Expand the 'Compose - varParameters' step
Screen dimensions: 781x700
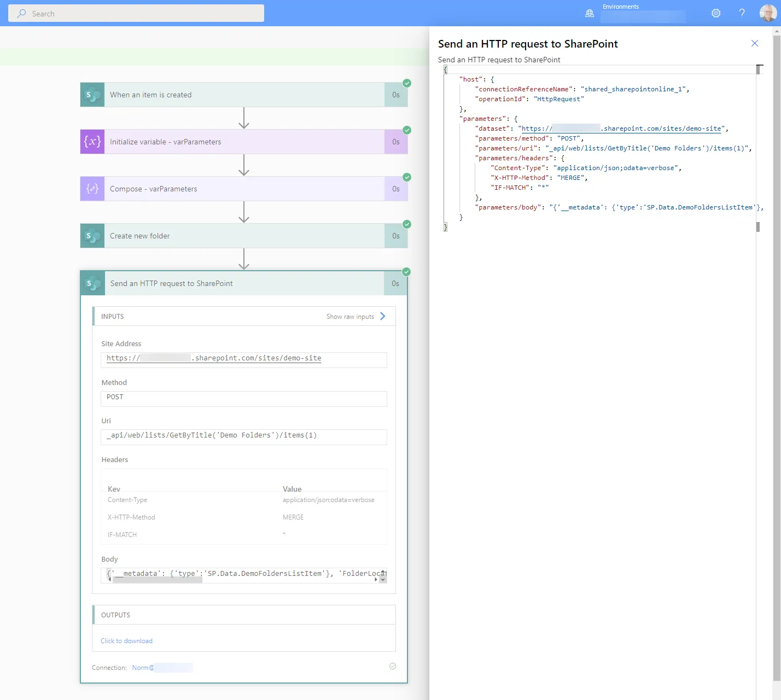coord(244,189)
